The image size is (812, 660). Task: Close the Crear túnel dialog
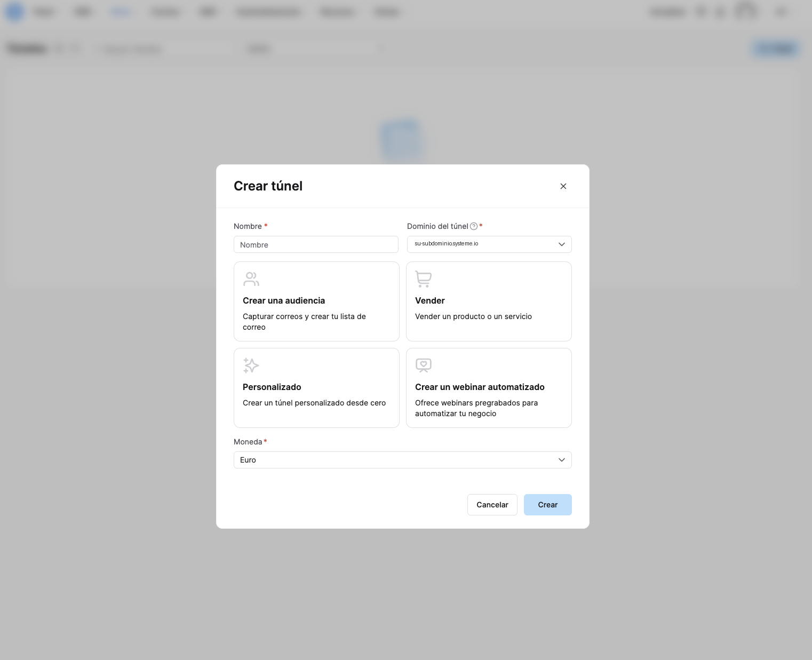click(x=563, y=186)
